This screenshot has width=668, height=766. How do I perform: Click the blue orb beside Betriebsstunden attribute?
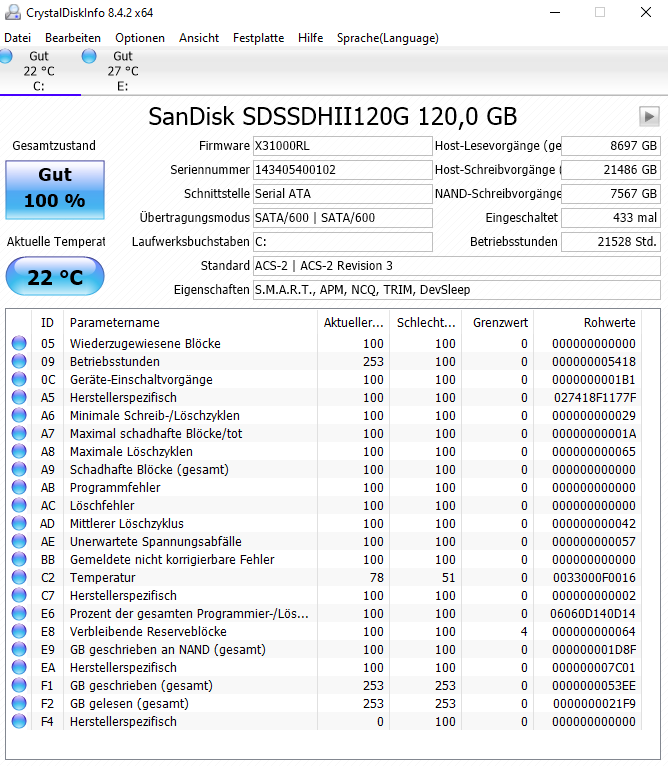coord(19,362)
